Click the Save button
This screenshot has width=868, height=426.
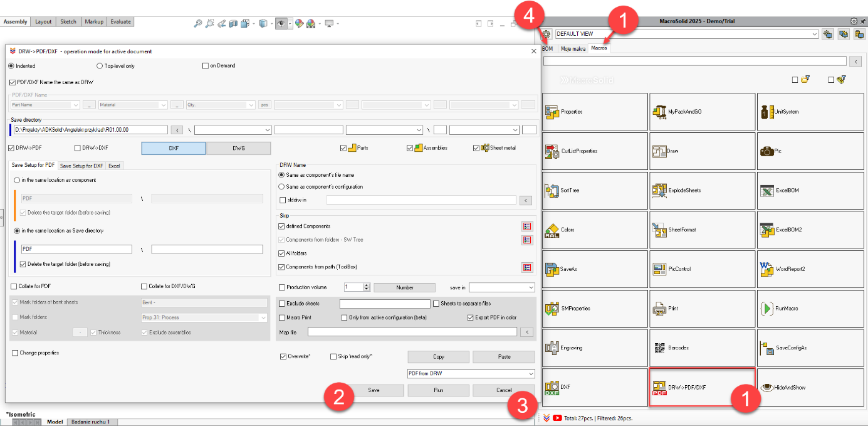374,390
